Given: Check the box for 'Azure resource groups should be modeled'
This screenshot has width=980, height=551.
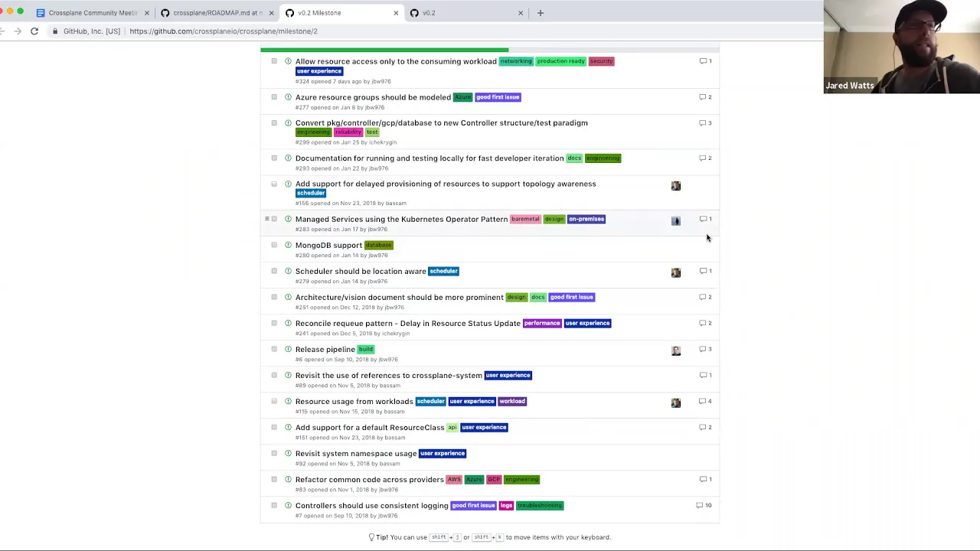Looking at the screenshot, I should (274, 97).
